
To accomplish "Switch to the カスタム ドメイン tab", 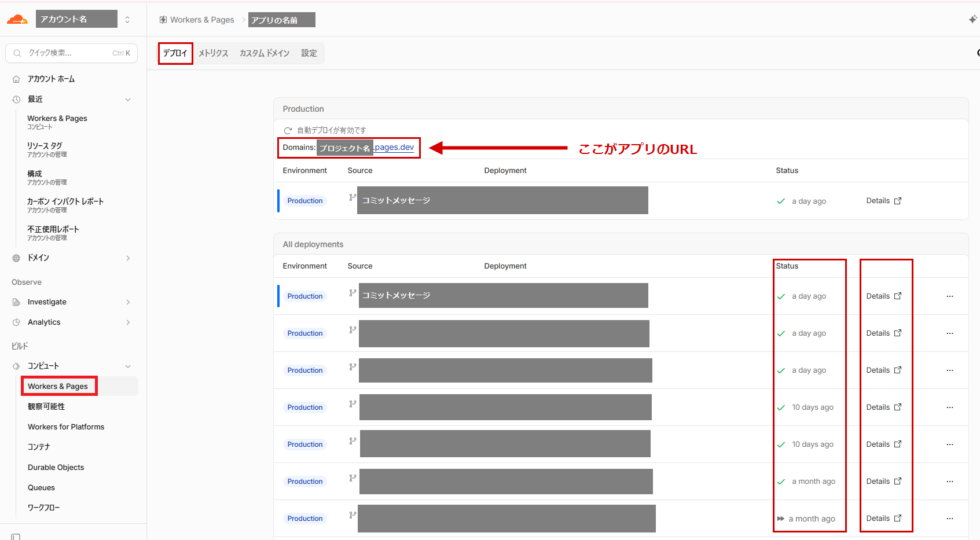I will [265, 53].
